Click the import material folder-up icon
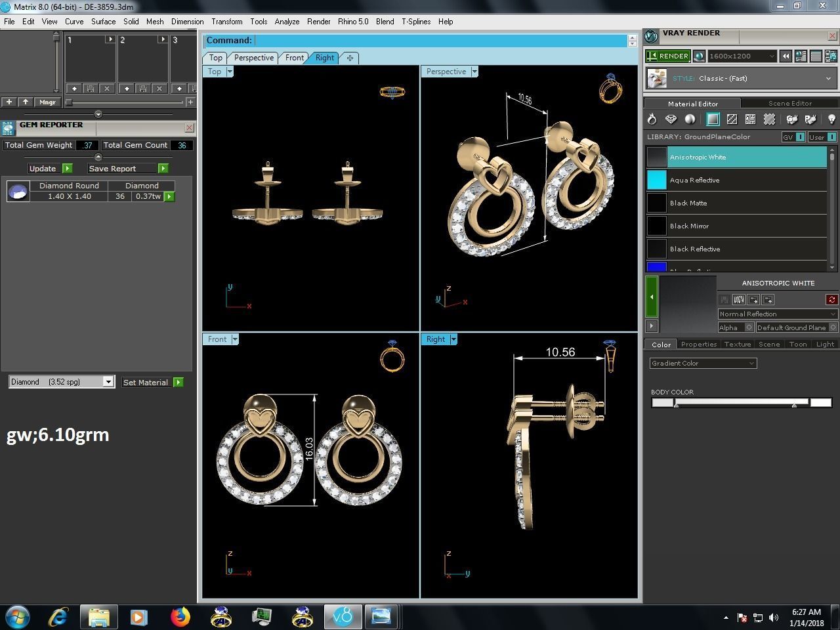 click(x=768, y=299)
